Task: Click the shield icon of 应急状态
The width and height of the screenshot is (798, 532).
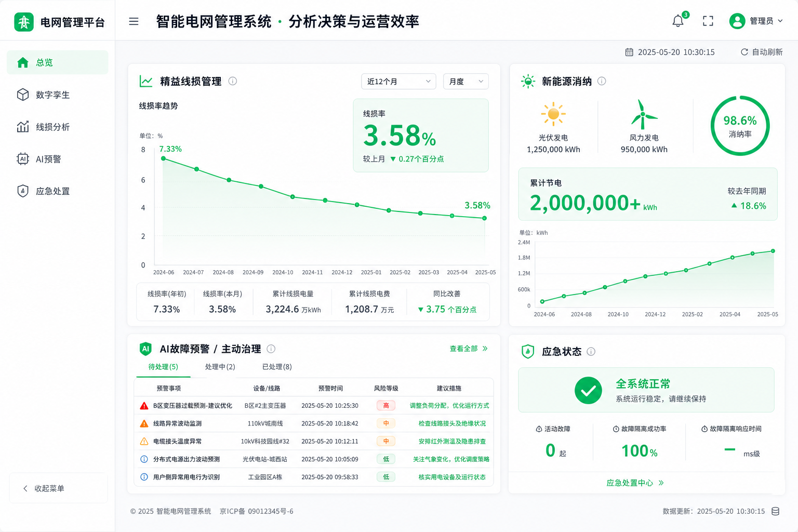Action: pyautogui.click(x=528, y=352)
